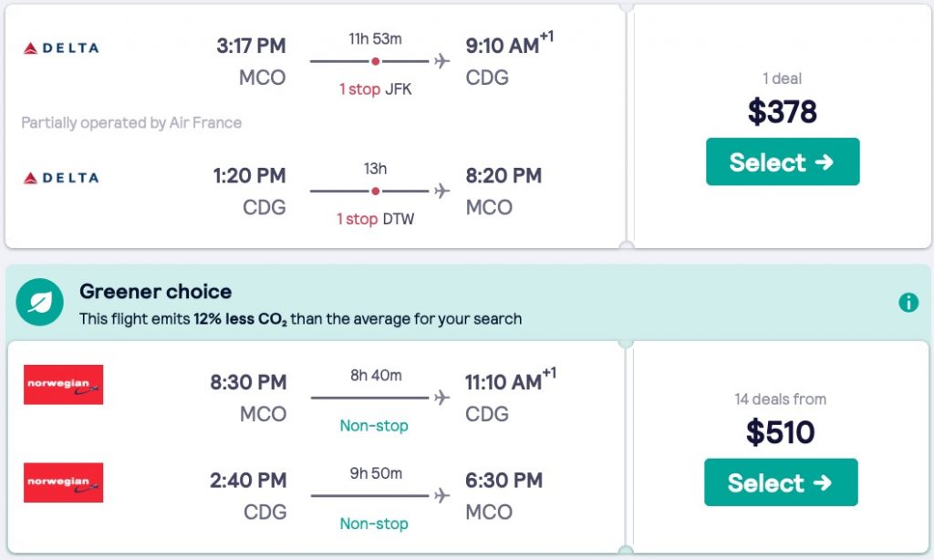Open the Greener choice info icon
The image size is (934, 560).
908,303
